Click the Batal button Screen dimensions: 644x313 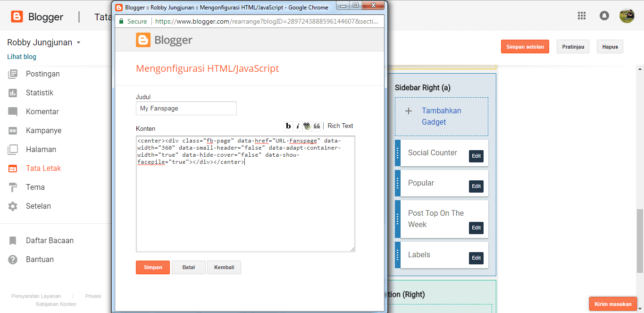pyautogui.click(x=189, y=267)
